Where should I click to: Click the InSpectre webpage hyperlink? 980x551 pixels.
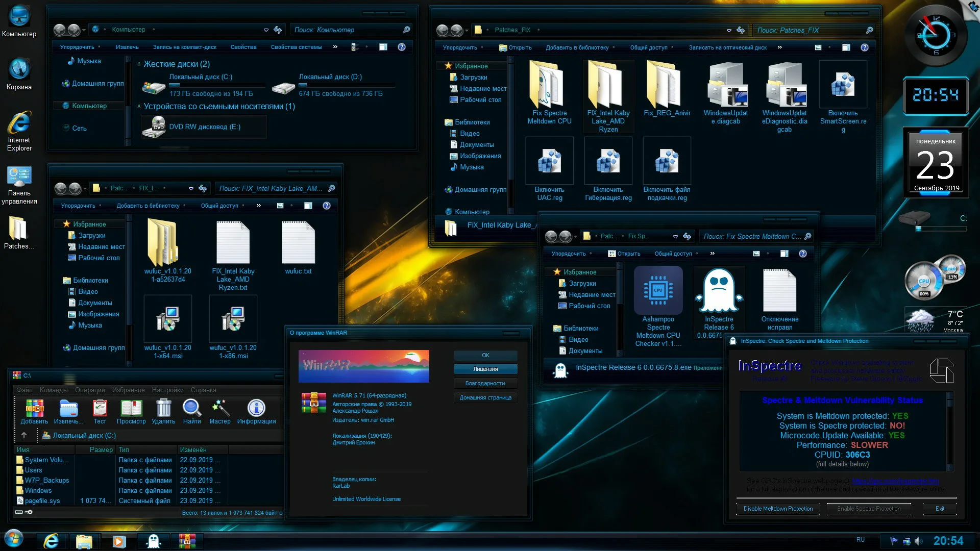895,481
